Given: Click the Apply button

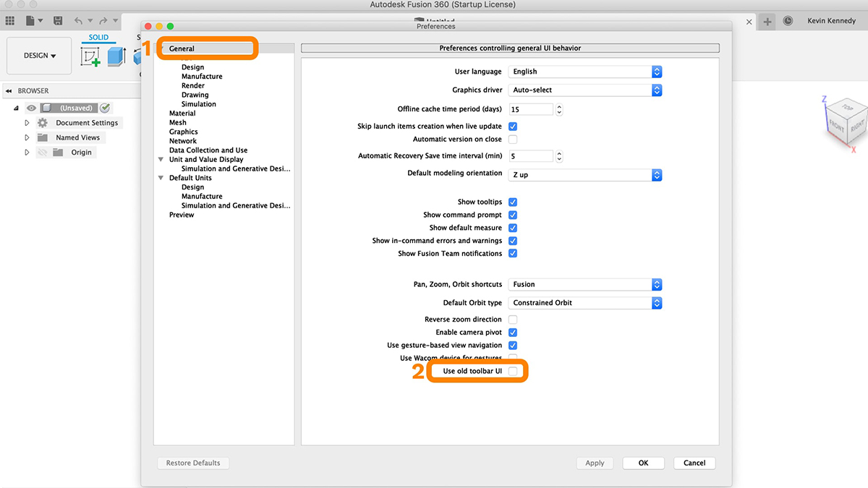Looking at the screenshot, I should [595, 463].
